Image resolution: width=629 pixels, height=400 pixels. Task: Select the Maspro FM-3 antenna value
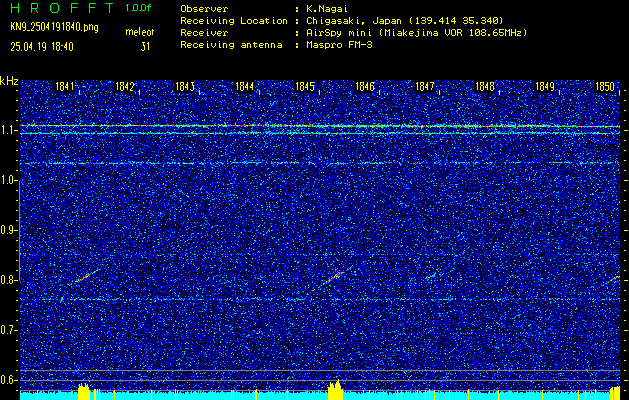coord(338,45)
